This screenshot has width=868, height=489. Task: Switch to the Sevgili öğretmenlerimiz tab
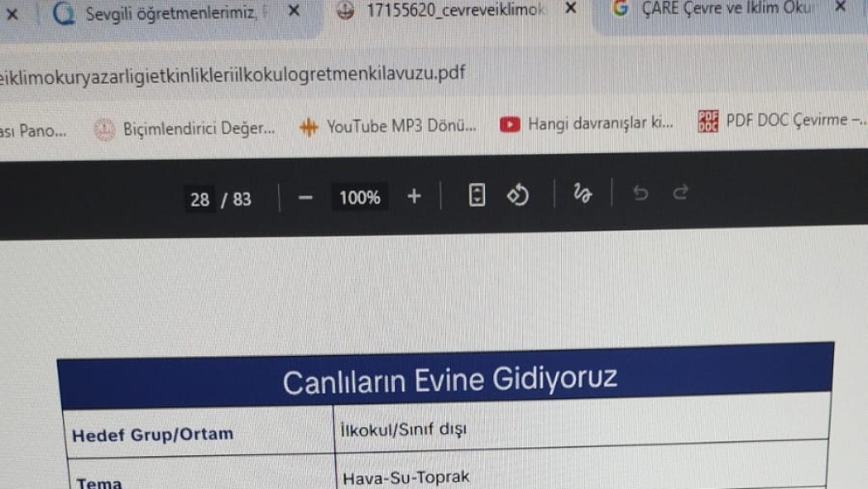[x=170, y=13]
